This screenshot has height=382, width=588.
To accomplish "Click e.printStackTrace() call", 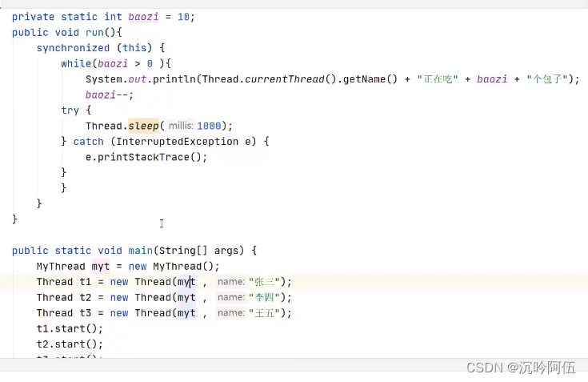I will pos(146,157).
